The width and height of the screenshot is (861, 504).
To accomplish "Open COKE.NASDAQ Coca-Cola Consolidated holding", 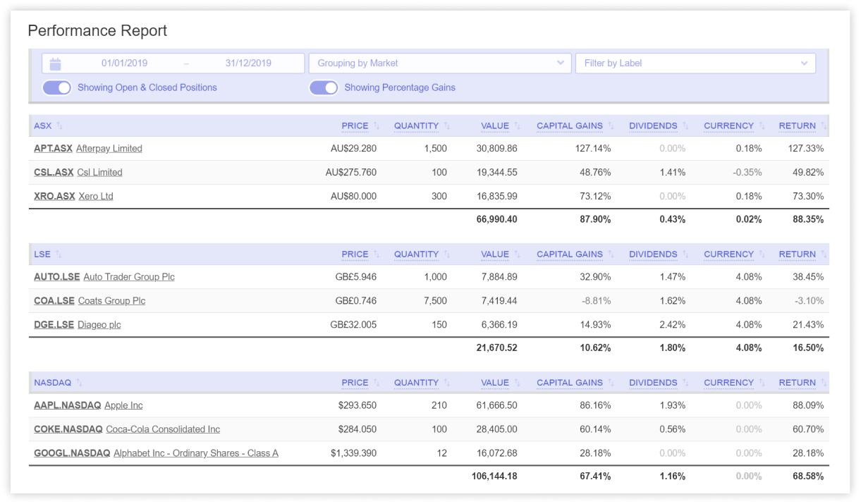I will pos(127,429).
